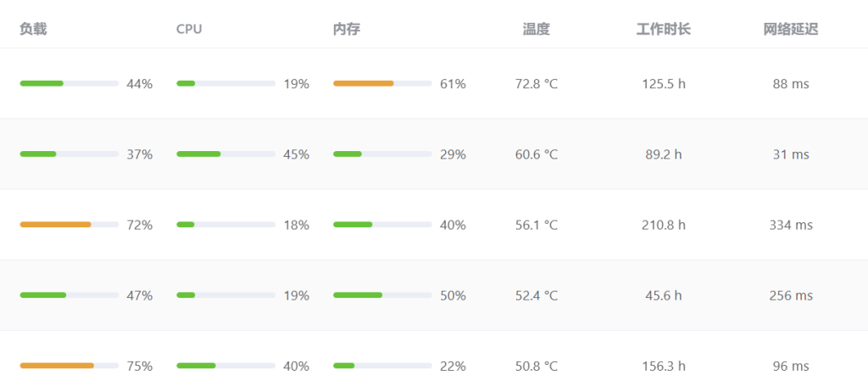Click the 22% memory progress bar
Viewport: 868px width, 392px height.
tap(382, 366)
